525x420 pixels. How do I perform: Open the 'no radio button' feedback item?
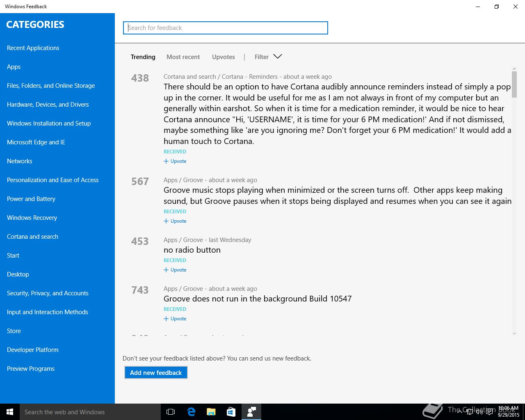(192, 250)
